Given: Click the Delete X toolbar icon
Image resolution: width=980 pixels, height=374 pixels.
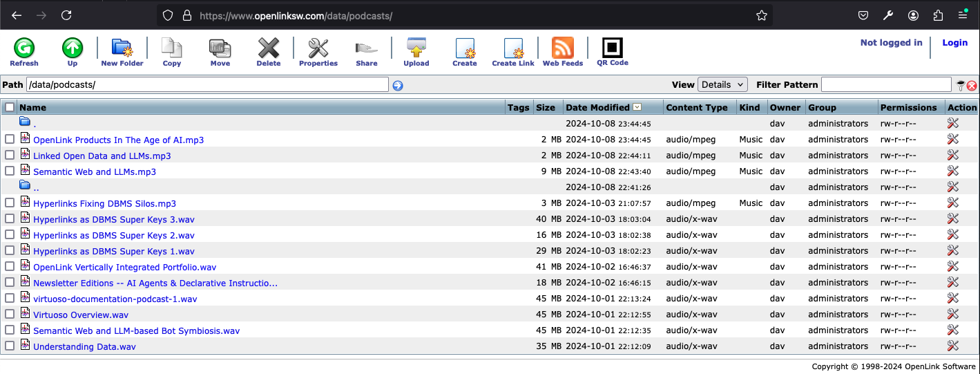Looking at the screenshot, I should click(x=269, y=48).
